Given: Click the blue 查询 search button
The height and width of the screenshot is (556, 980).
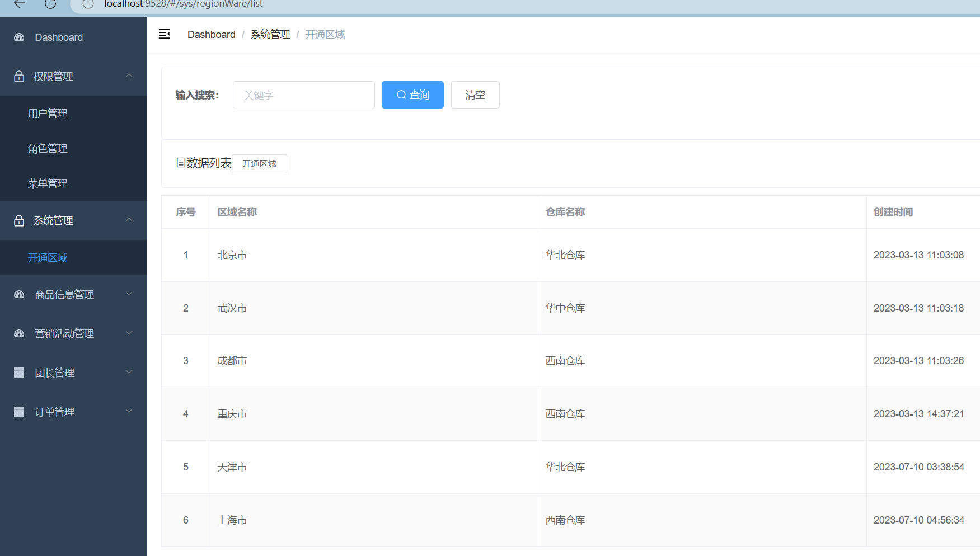Looking at the screenshot, I should [412, 95].
